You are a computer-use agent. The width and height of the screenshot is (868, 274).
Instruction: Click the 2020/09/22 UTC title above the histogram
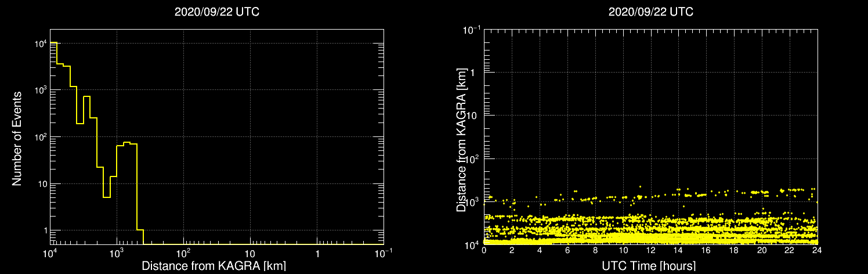coord(217,12)
